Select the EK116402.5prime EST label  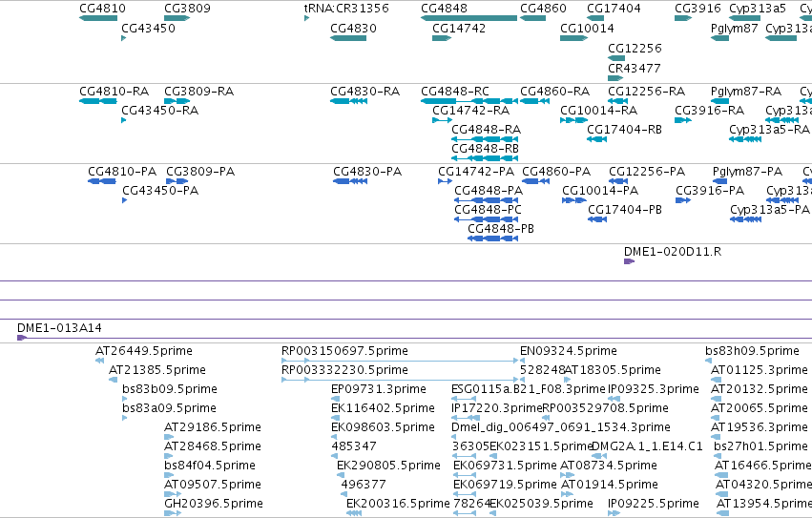(384, 408)
